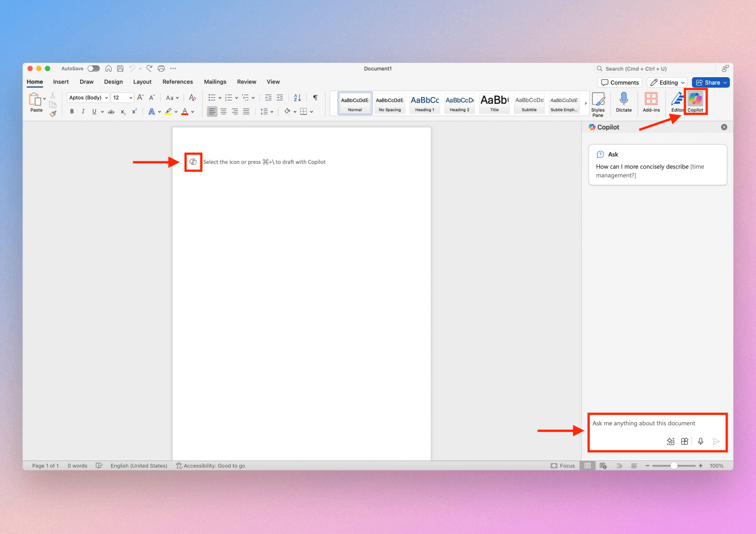
Task: Open the Review tab
Action: [x=246, y=82]
